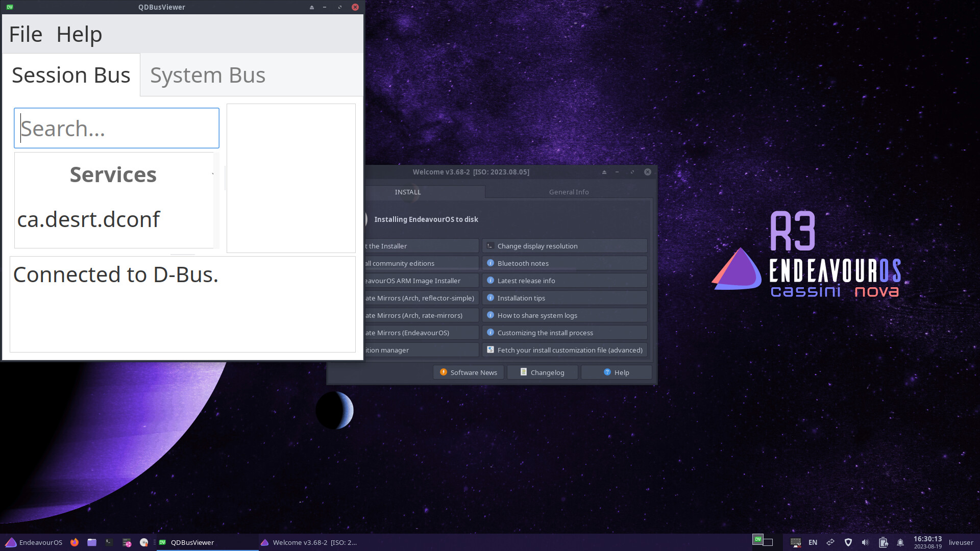Click info icon beside Installation tips

[490, 297]
